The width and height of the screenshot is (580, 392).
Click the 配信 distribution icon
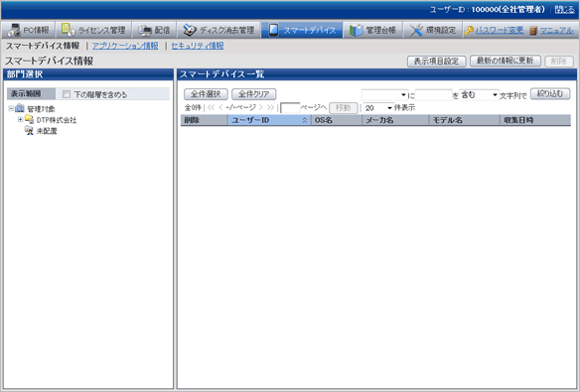coord(145,31)
